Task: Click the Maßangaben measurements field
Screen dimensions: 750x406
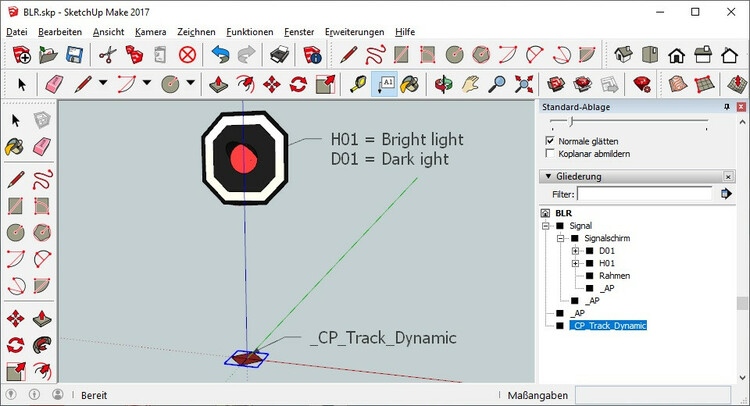Action: point(652,395)
